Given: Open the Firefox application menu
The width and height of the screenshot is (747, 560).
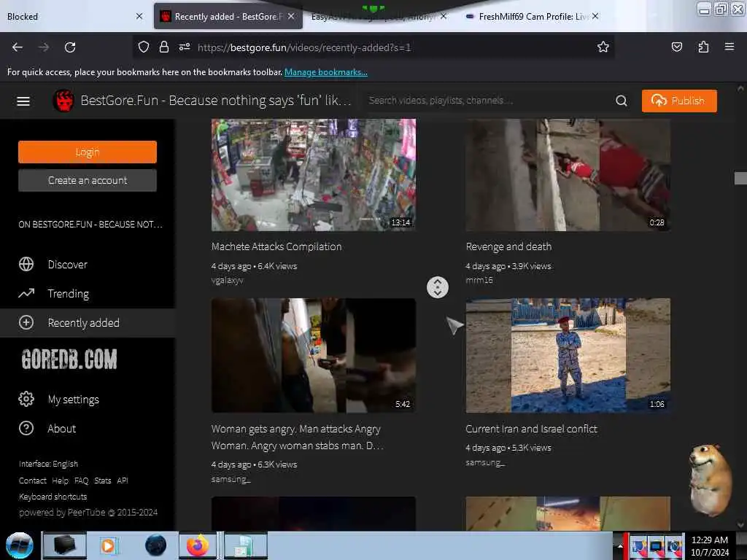Looking at the screenshot, I should click(729, 47).
